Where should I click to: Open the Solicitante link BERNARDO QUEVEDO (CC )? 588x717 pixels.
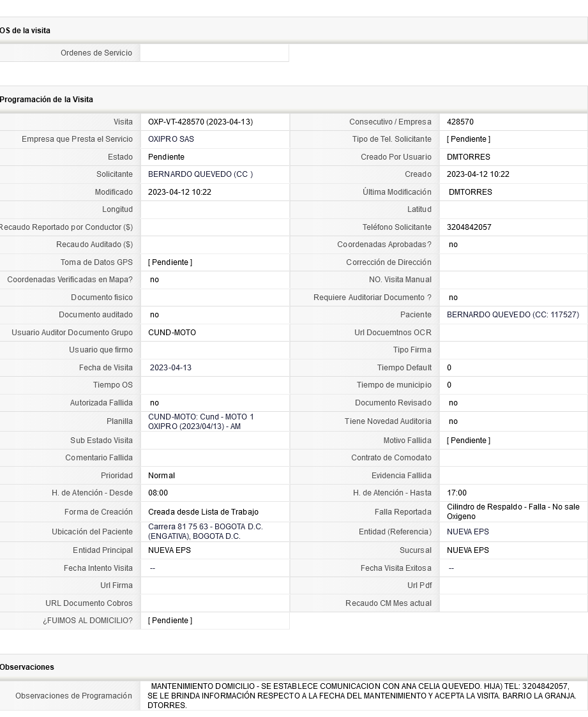click(x=200, y=174)
